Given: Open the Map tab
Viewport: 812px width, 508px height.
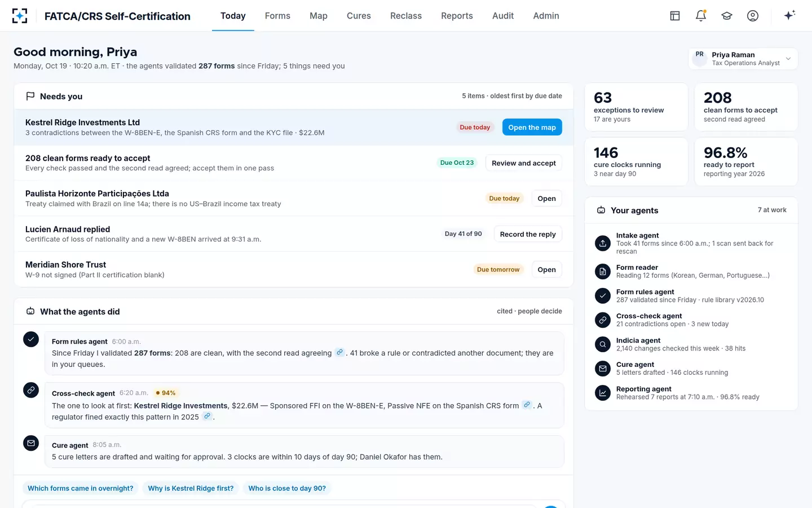Looking at the screenshot, I should [x=319, y=16].
